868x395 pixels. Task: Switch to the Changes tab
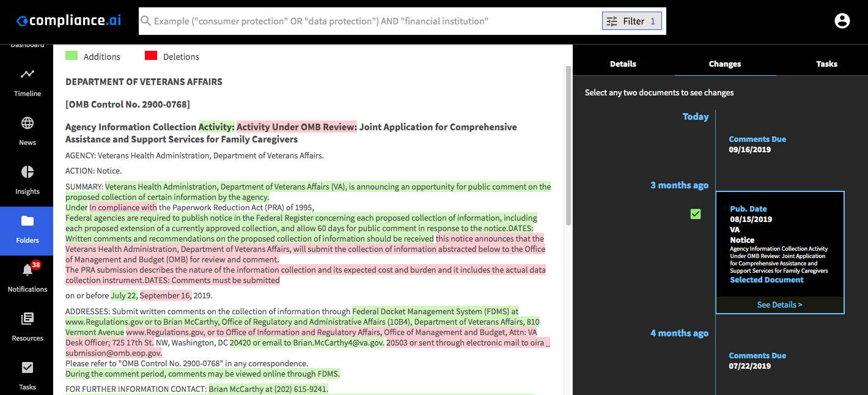725,64
